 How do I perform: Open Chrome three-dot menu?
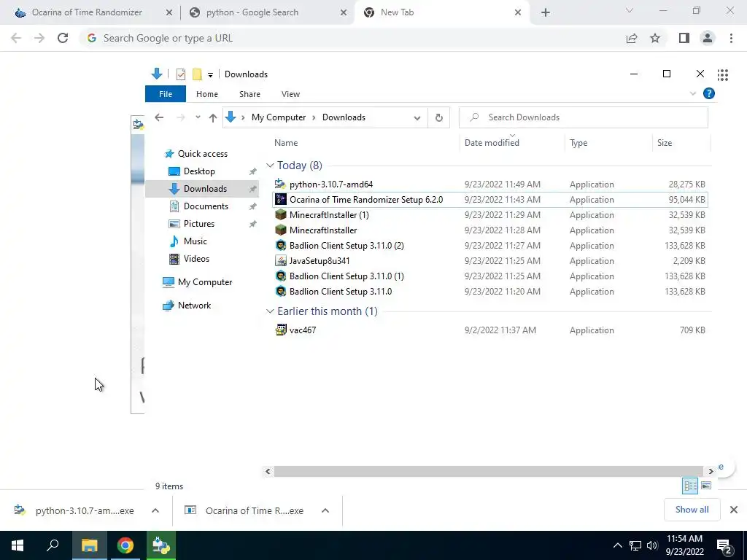[731, 38]
